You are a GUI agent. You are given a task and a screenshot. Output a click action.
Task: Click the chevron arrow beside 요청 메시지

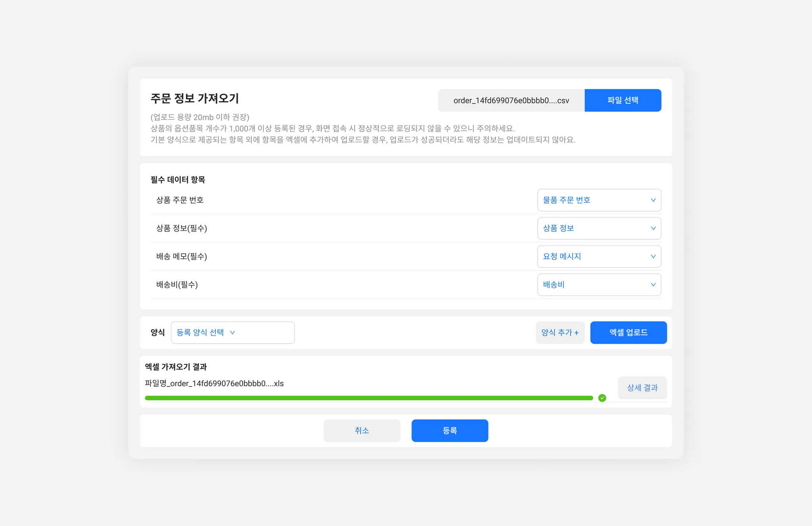coord(653,256)
